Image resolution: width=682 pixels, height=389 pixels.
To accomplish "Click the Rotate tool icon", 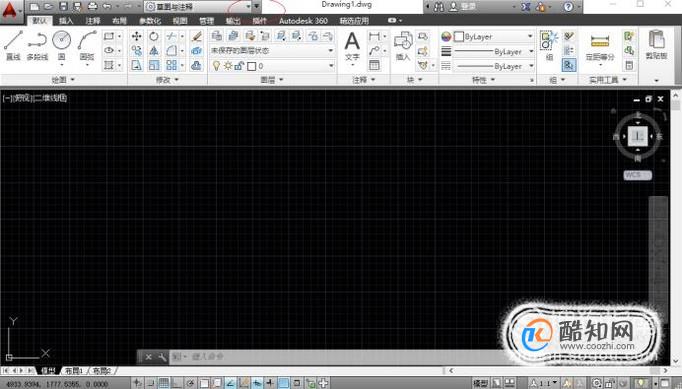I will (154, 36).
